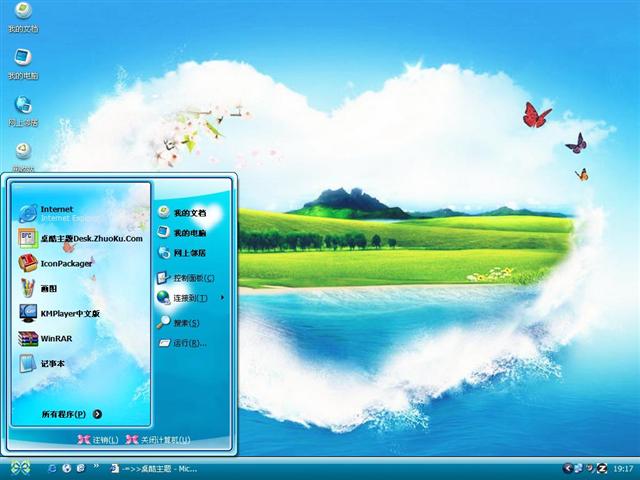The height and width of the screenshot is (480, 640).
Task: Switch to 桌酷主题 - Mic... taskbar window
Action: [x=154, y=469]
